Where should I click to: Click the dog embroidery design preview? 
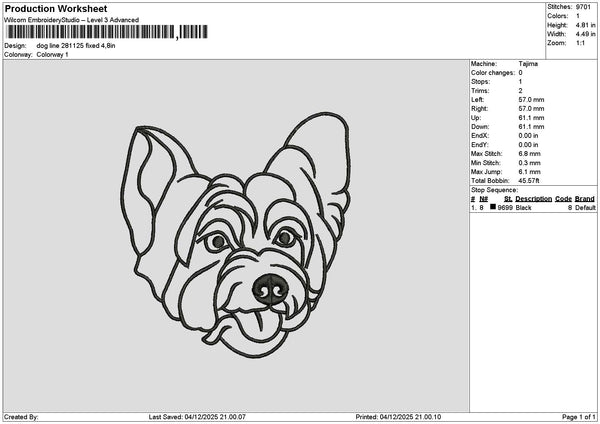pos(236,235)
